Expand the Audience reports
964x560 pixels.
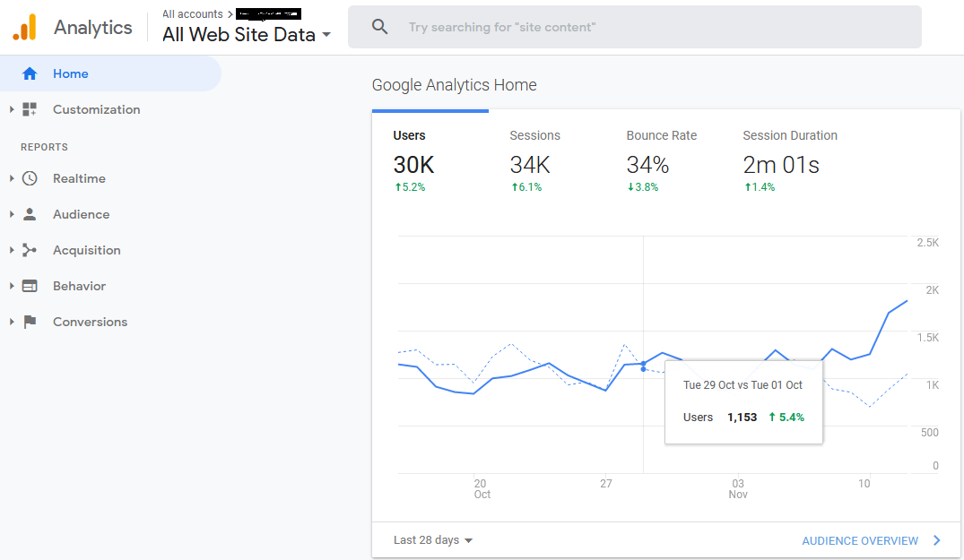(12, 214)
